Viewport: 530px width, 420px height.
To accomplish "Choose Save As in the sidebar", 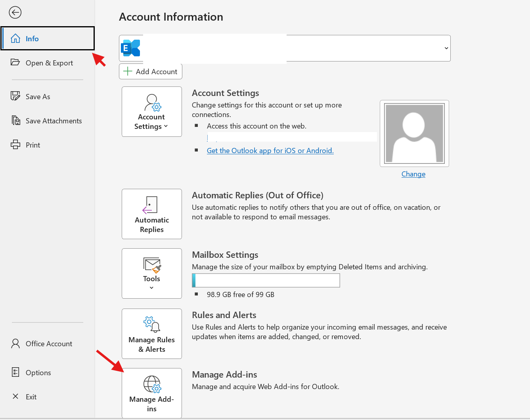I will click(48, 96).
